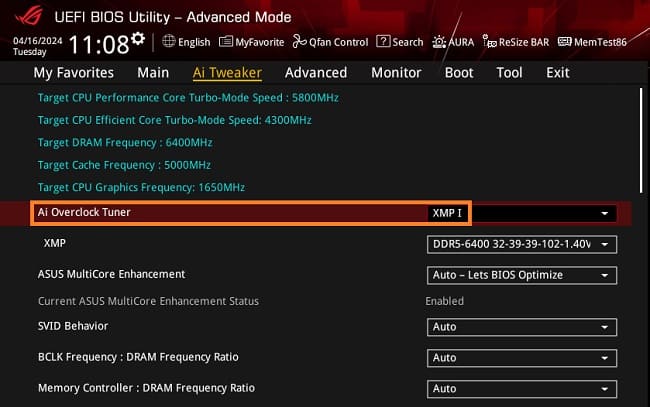Open MyFavorite list icon
The width and height of the screenshot is (650, 407).
click(226, 41)
